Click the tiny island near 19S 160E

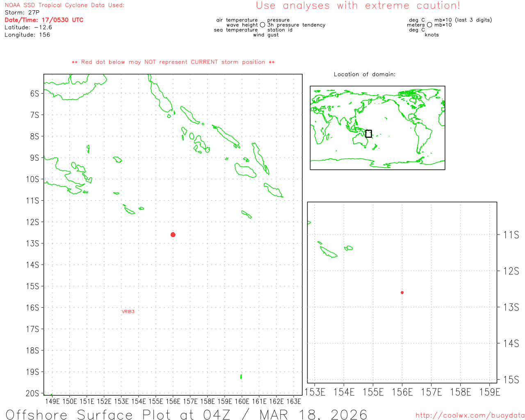pyautogui.click(x=241, y=376)
